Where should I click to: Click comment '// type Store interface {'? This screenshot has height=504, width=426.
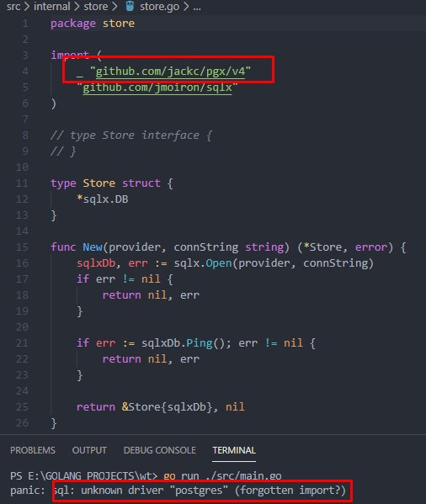131,135
